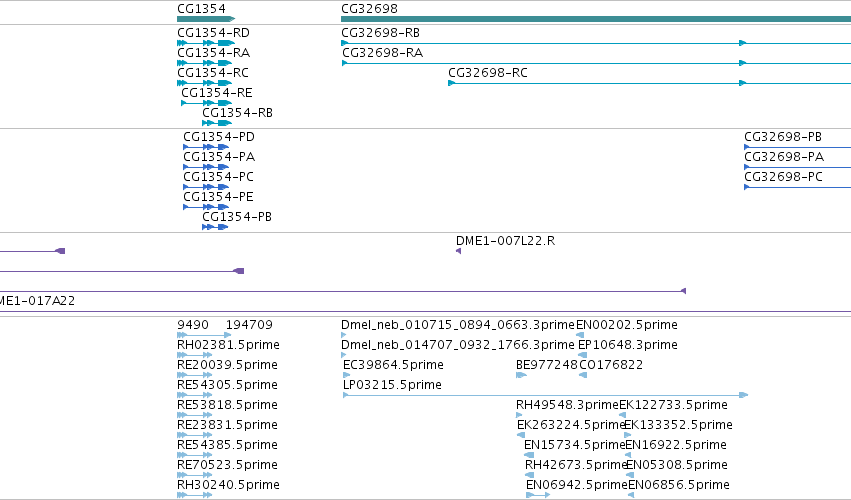The width and height of the screenshot is (851, 500).
Task: Select EST RE70523.5prime
Action: coord(227,465)
